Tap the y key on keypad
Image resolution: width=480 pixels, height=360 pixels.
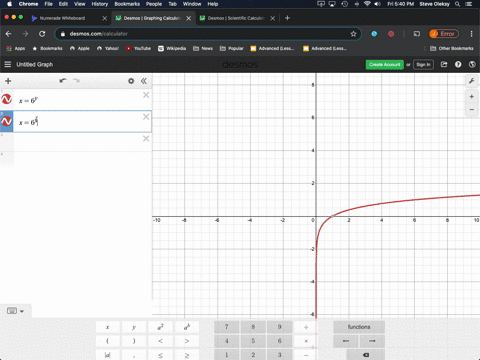click(x=134, y=327)
